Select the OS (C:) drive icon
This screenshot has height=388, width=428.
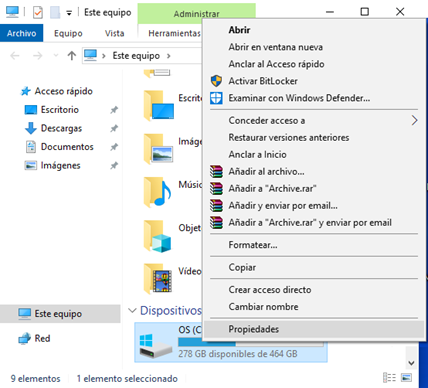155,345
